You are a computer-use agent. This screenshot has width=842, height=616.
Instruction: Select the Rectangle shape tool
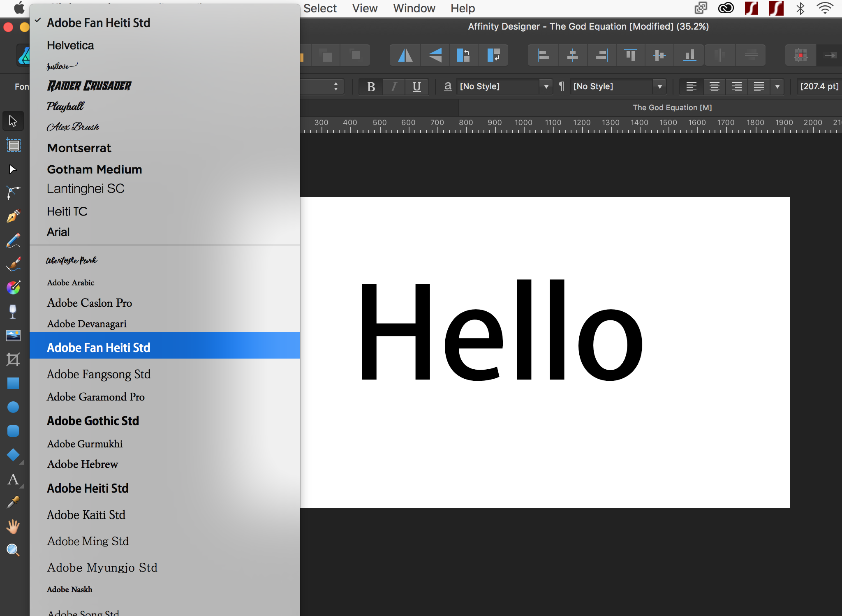point(13,383)
